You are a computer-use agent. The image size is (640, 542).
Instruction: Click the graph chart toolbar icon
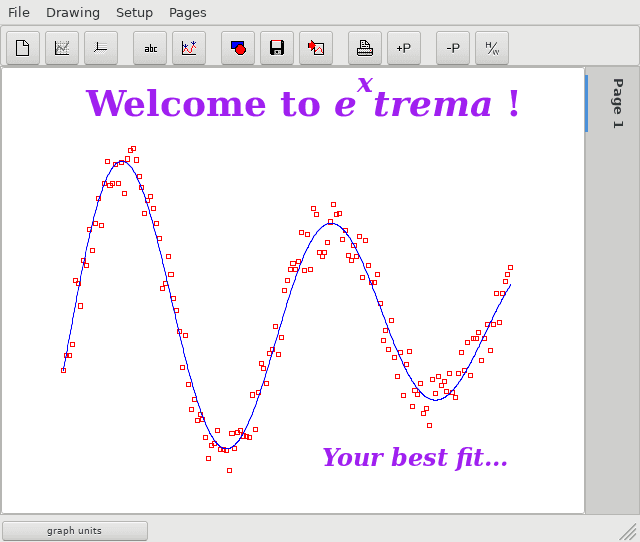tap(62, 48)
